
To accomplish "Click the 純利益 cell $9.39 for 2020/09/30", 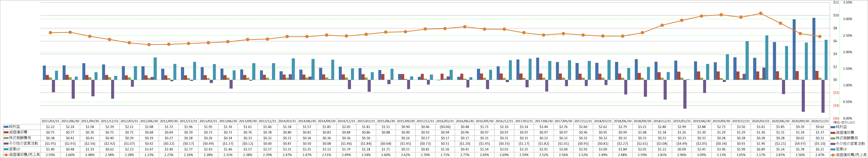I will click(x=800, y=127).
